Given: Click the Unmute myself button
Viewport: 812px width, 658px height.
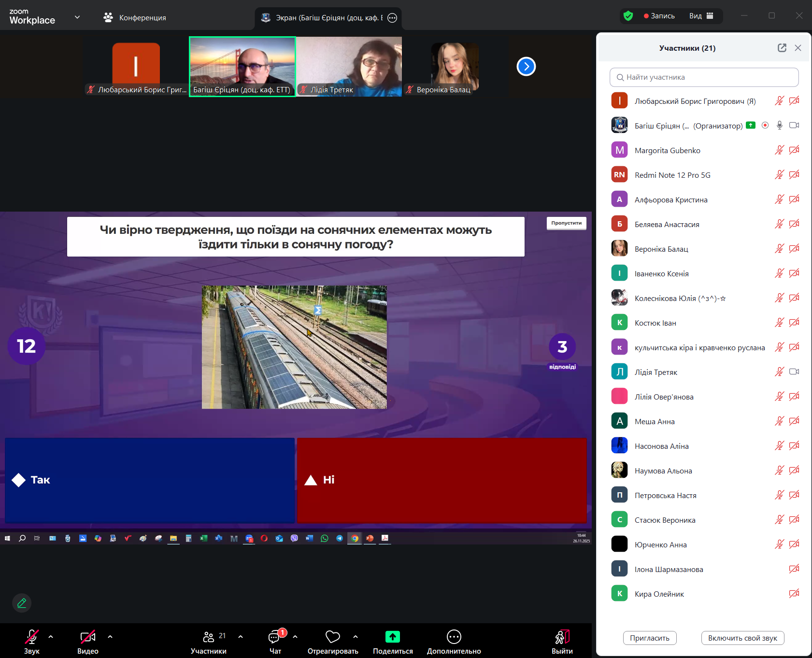Looking at the screenshot, I should coord(742,638).
